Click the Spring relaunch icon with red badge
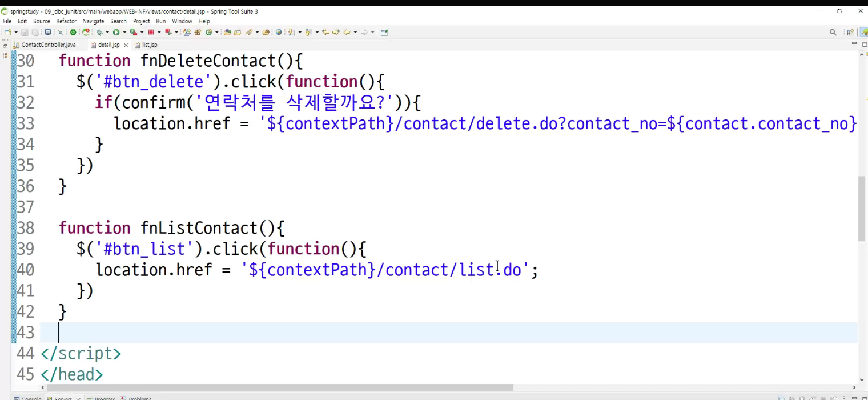868x400 pixels. (x=86, y=32)
